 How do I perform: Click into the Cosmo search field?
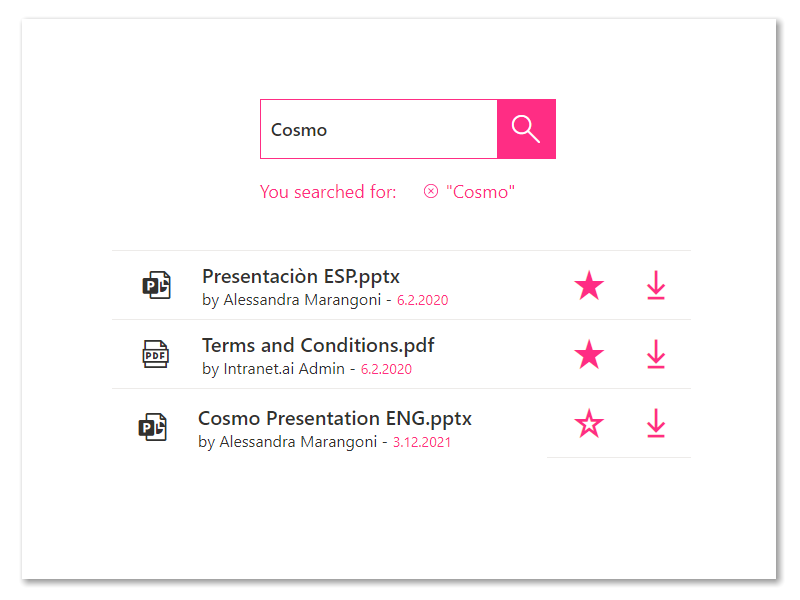click(379, 129)
